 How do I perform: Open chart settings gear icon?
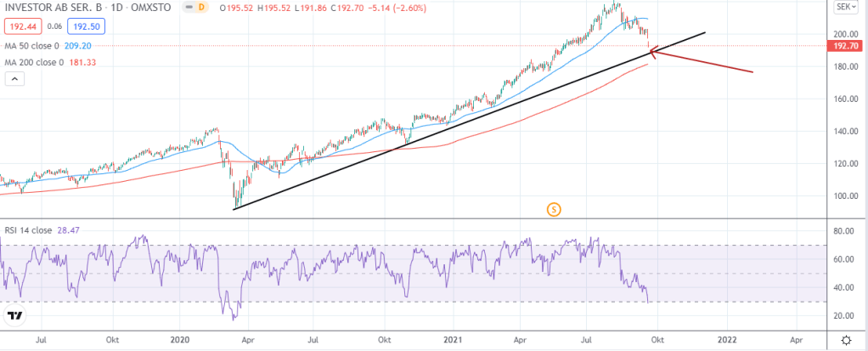[845, 339]
